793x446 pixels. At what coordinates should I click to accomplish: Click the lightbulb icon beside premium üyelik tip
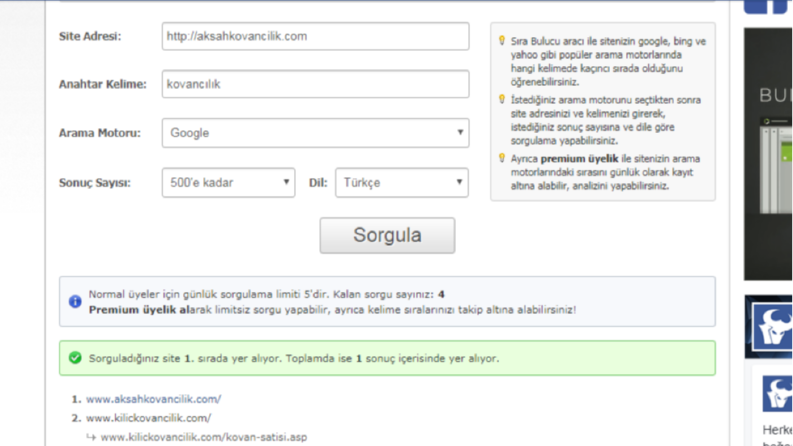pyautogui.click(x=502, y=158)
